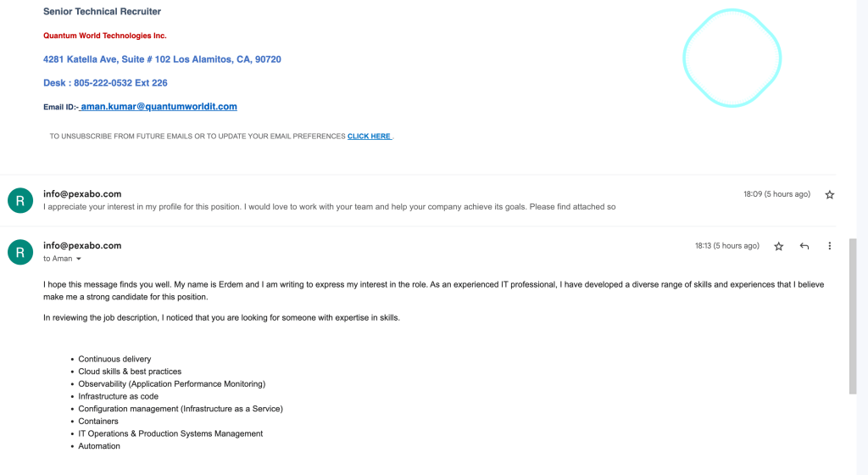This screenshot has height=475, width=868.
Task: Click the R avatar of the expanded message
Action: coord(20,252)
